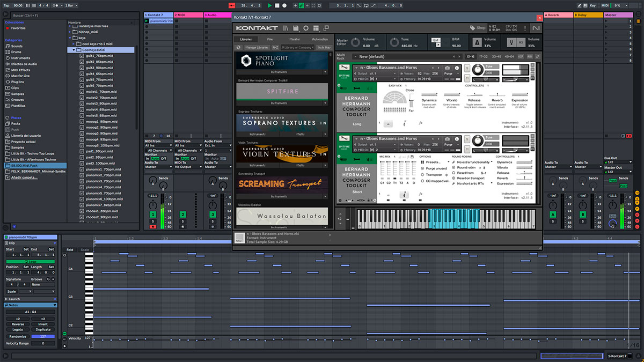Open the Drums category in Ableton browser
The image size is (644, 362).
coord(17,52)
